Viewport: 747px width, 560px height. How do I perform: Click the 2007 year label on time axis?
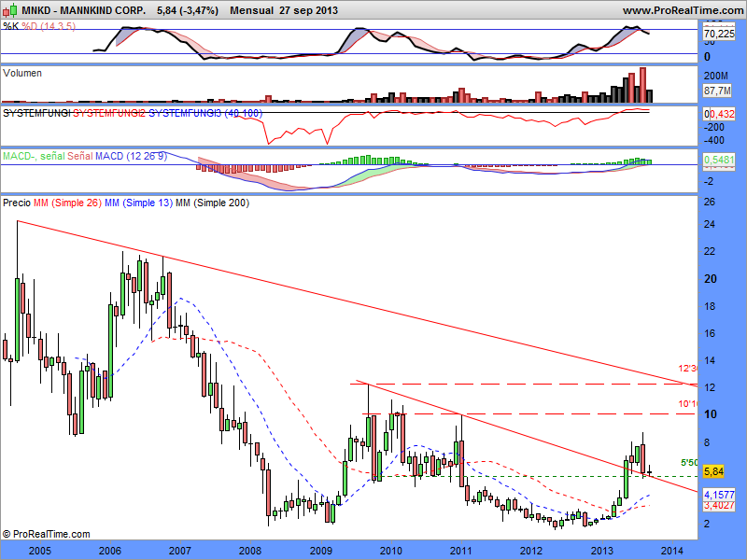click(x=180, y=551)
